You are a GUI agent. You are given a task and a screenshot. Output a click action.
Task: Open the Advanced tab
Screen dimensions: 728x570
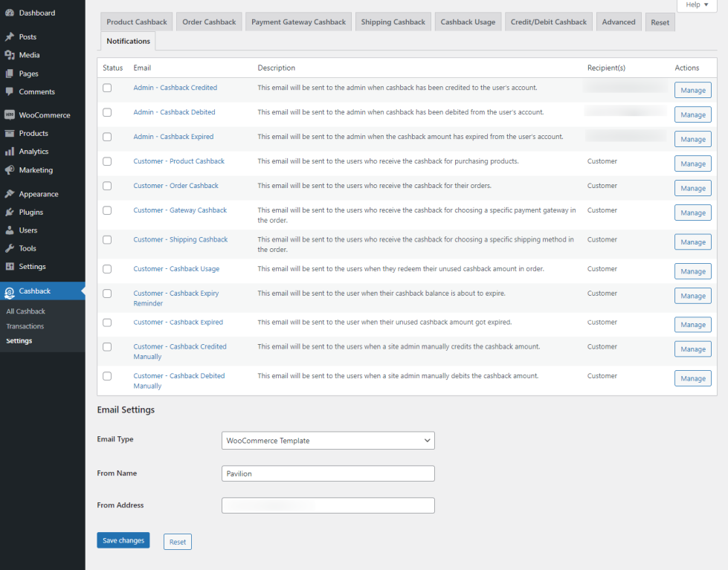tap(619, 22)
